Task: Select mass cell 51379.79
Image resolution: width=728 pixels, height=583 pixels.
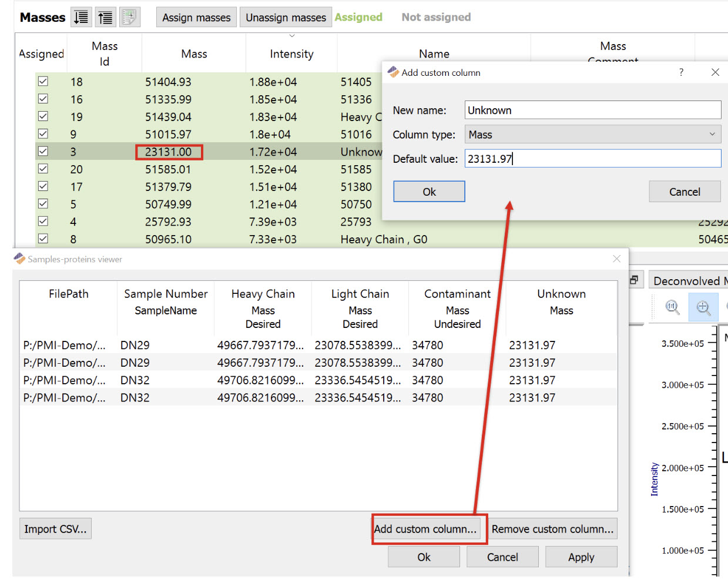Action: (168, 187)
